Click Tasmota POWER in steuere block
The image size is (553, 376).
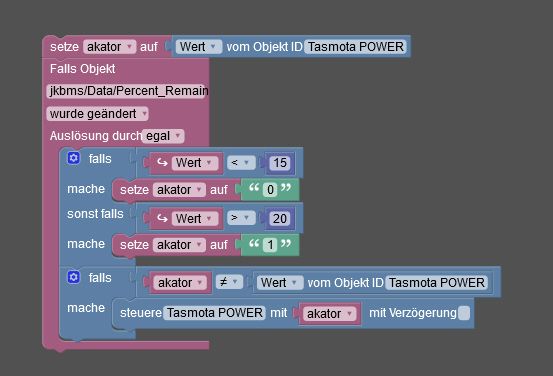click(214, 313)
